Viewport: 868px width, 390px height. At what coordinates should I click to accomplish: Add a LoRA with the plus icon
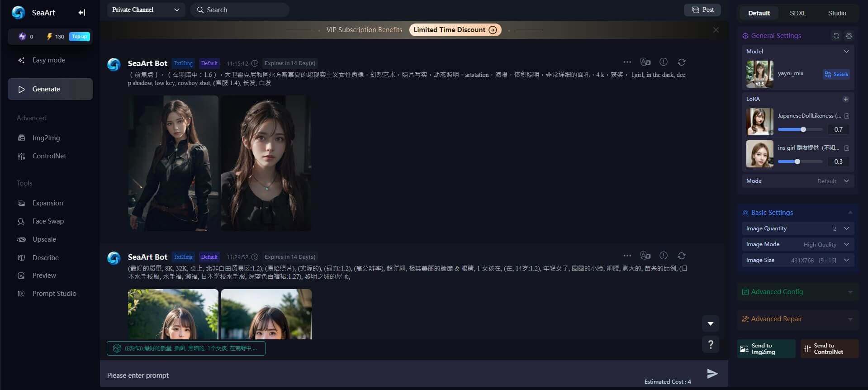[846, 99]
